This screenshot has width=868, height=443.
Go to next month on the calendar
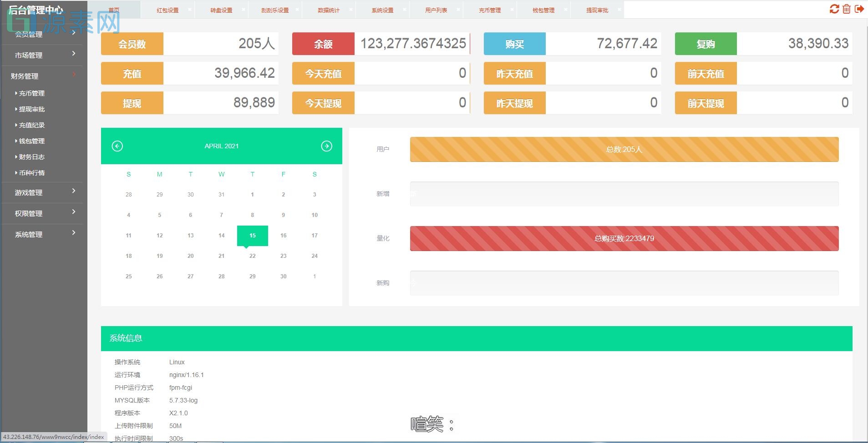coord(326,146)
